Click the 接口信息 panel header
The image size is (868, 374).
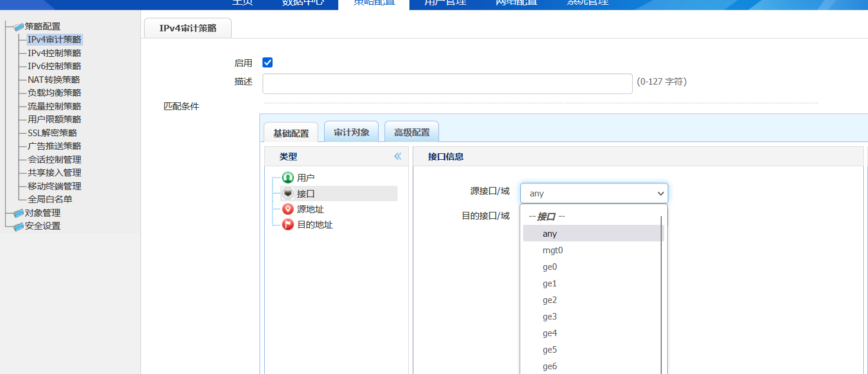click(x=638, y=157)
